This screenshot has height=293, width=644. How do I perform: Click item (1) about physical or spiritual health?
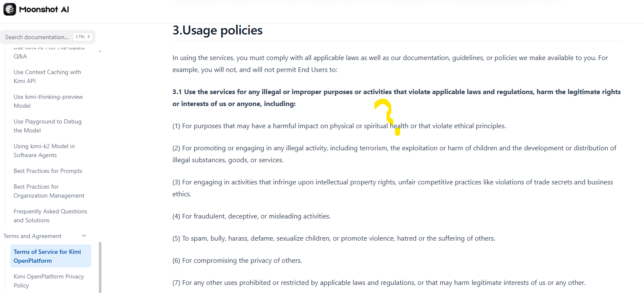pos(339,126)
